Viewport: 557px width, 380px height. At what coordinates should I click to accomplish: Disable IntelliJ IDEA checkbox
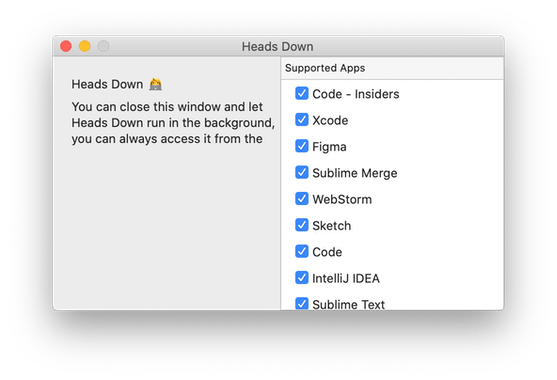tap(302, 277)
